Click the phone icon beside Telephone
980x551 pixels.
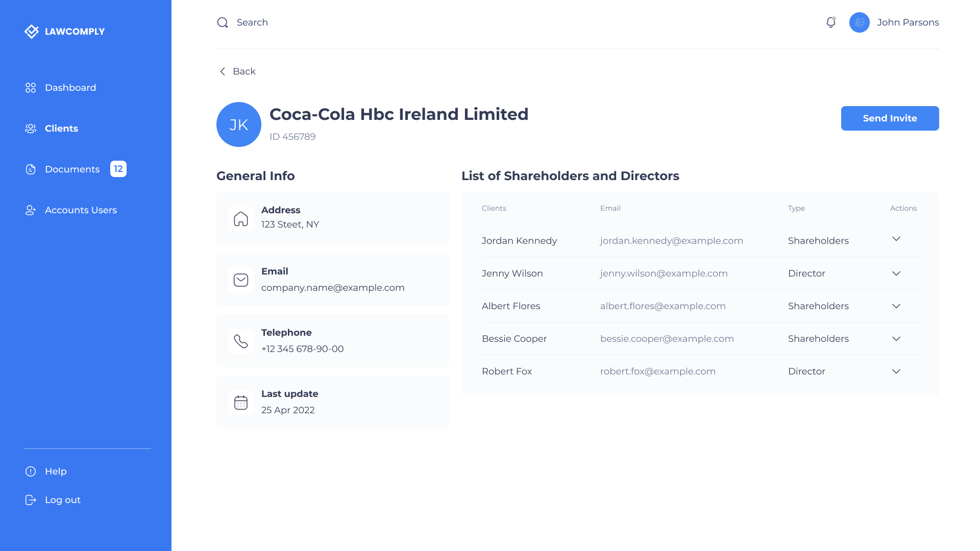241,341
